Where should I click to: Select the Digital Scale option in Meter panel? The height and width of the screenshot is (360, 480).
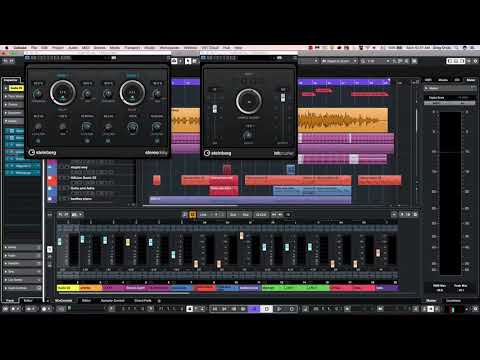(x=436, y=98)
